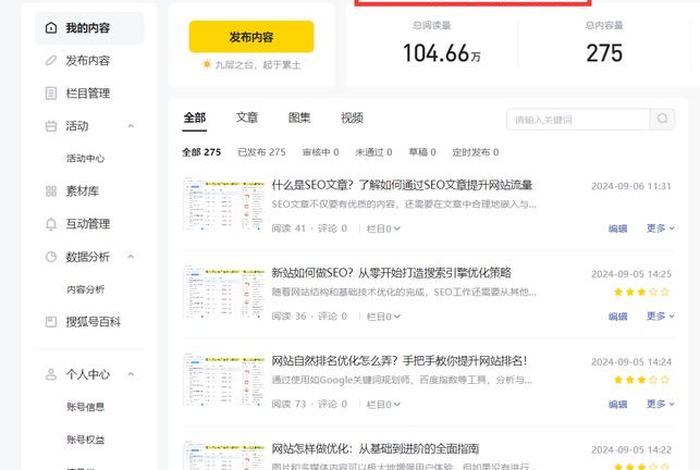Open thumbnail of 什么是SEO文章 article
700x470 pixels.
click(x=224, y=204)
